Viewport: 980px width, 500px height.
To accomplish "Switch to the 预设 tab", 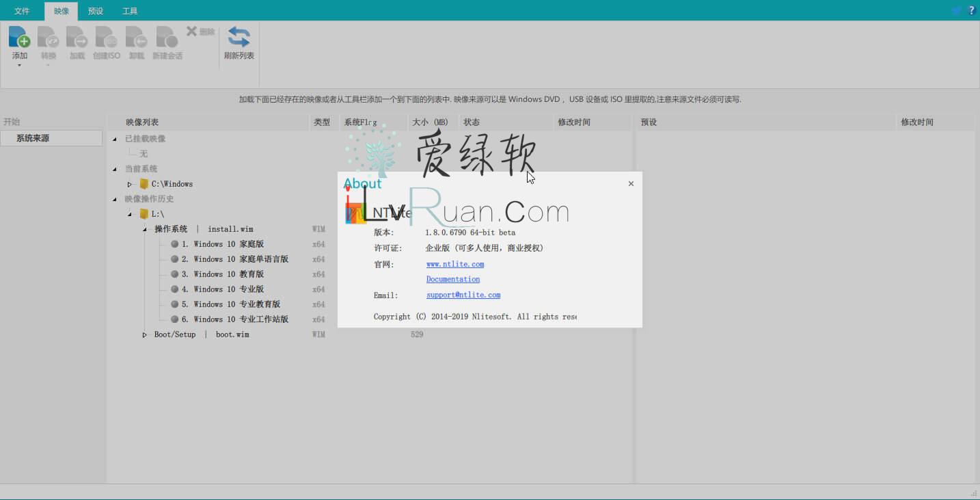I will 96,11.
